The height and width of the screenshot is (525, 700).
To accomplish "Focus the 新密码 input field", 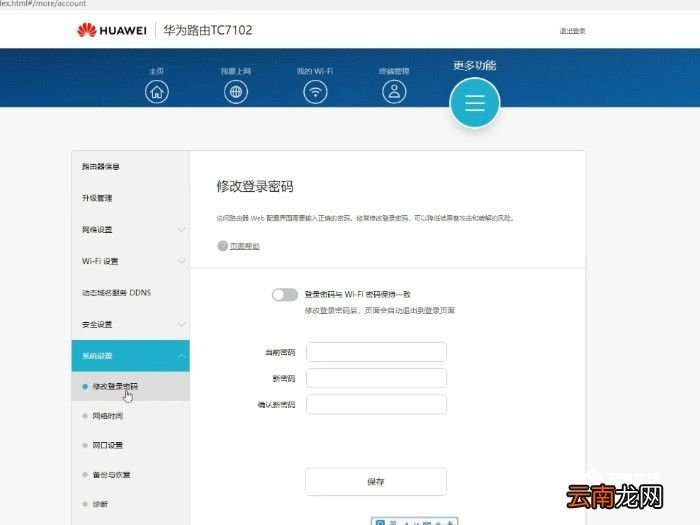I will tap(376, 378).
